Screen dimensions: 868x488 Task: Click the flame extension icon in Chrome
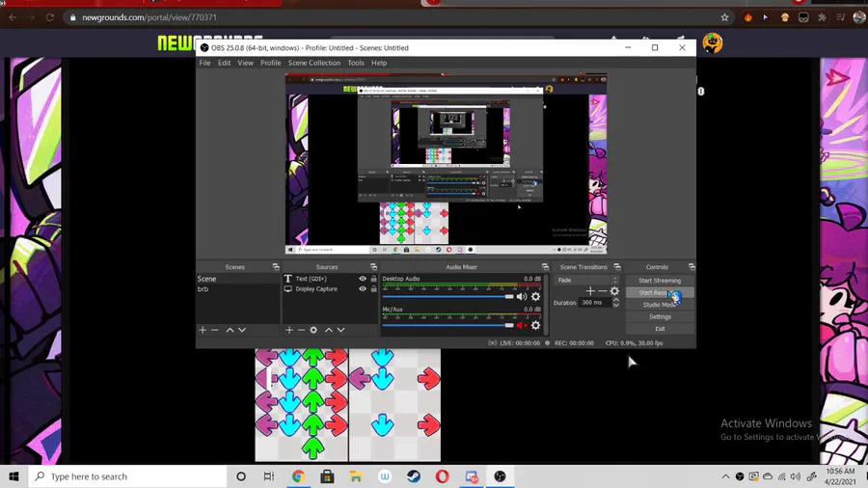tap(747, 17)
